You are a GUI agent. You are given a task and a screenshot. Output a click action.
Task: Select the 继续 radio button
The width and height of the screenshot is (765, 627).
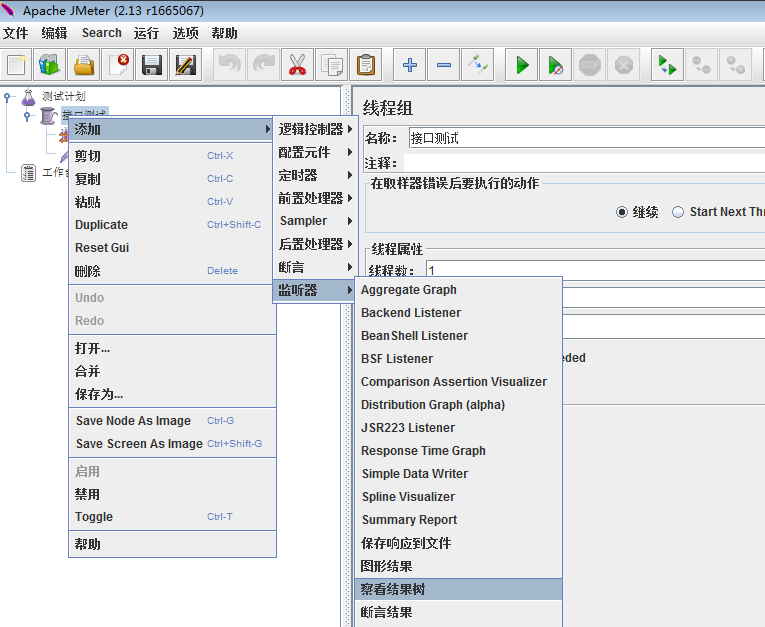622,212
